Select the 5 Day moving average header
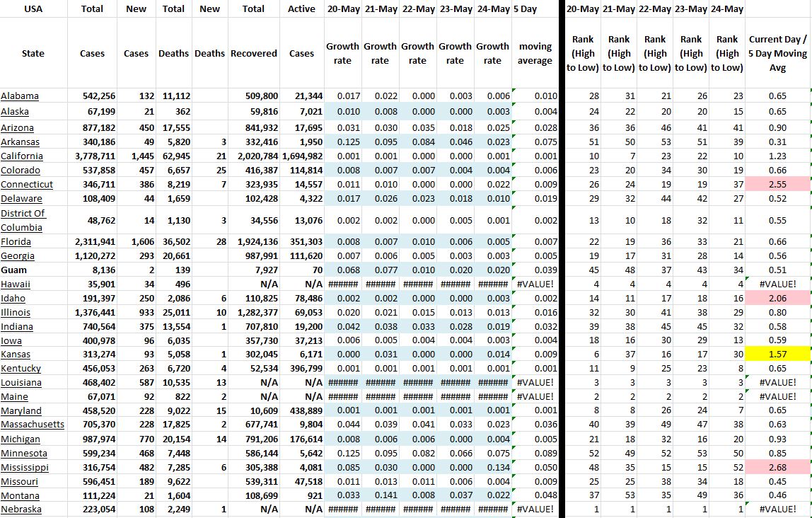 coord(535,53)
